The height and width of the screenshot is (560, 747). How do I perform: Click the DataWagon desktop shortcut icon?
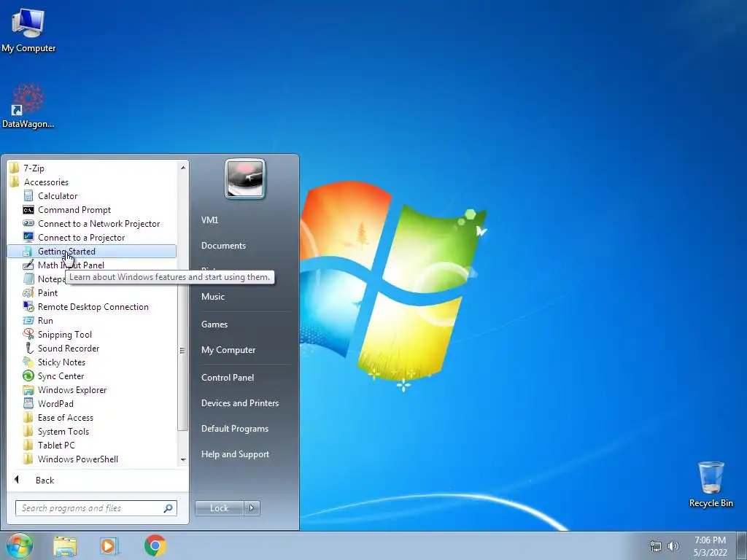point(28,99)
